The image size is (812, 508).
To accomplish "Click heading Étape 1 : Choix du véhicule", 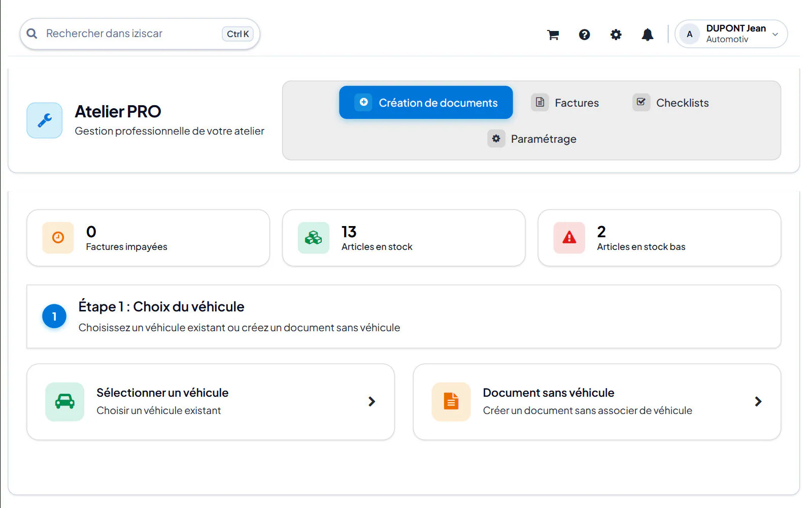I will pos(161,307).
